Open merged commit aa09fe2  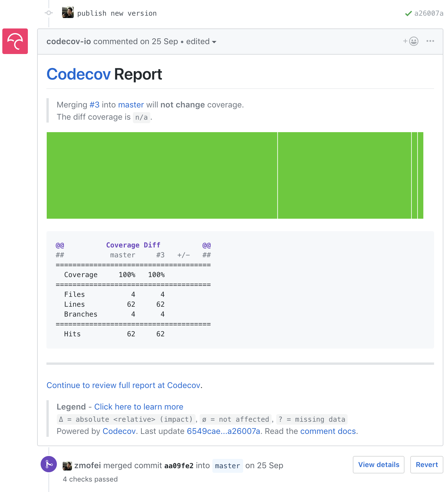point(179,466)
